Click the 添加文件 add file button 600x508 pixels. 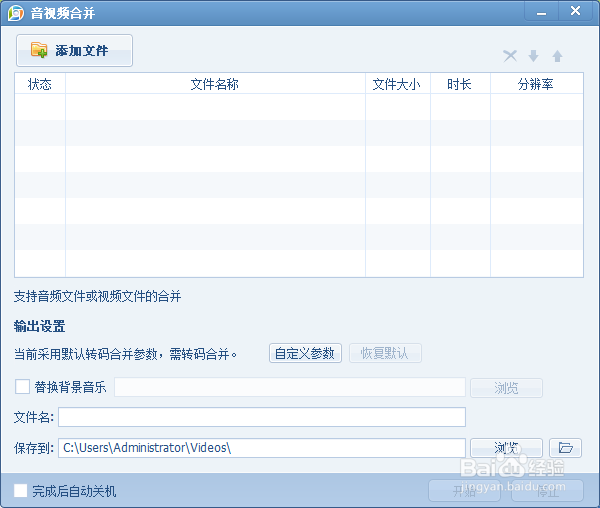pos(74,50)
